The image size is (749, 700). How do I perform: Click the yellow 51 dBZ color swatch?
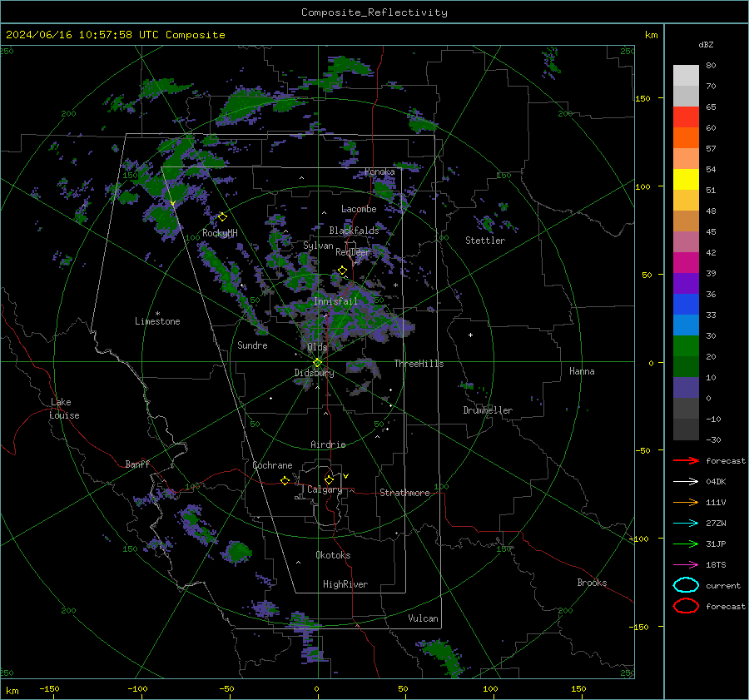686,179
